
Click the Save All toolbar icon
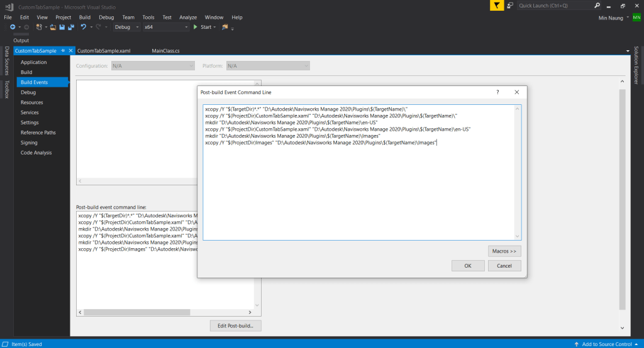[x=70, y=27]
